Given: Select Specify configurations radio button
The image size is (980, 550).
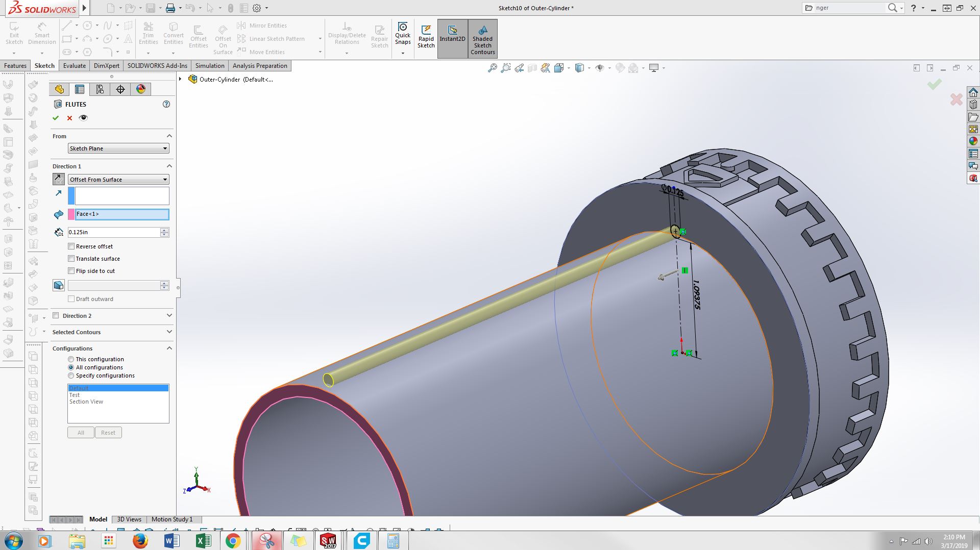Looking at the screenshot, I should pyautogui.click(x=71, y=376).
